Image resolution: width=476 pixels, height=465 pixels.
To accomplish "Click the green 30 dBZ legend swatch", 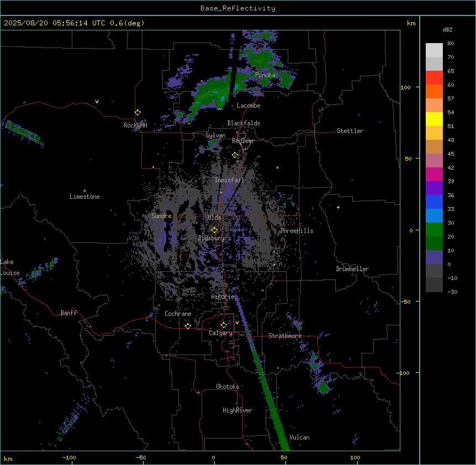I will point(434,230).
